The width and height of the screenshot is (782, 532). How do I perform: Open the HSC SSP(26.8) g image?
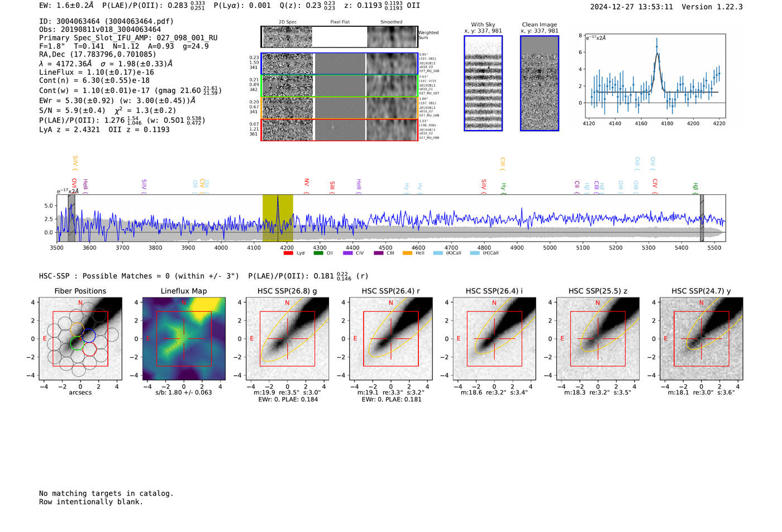tap(287, 339)
